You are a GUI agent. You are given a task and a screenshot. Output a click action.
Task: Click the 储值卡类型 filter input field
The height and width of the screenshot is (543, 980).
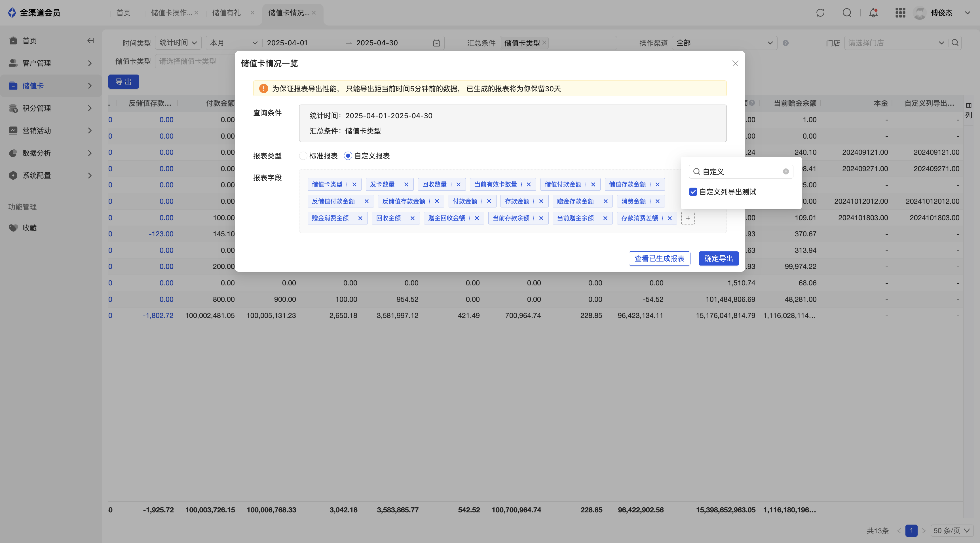pos(195,61)
